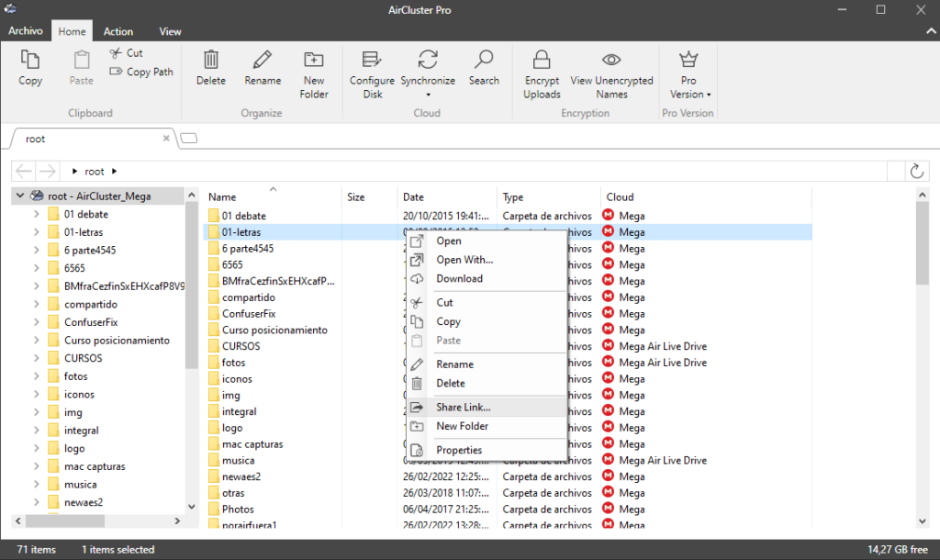This screenshot has width=940, height=560.
Task: Expand the compartido tree folder
Action: coord(37,304)
